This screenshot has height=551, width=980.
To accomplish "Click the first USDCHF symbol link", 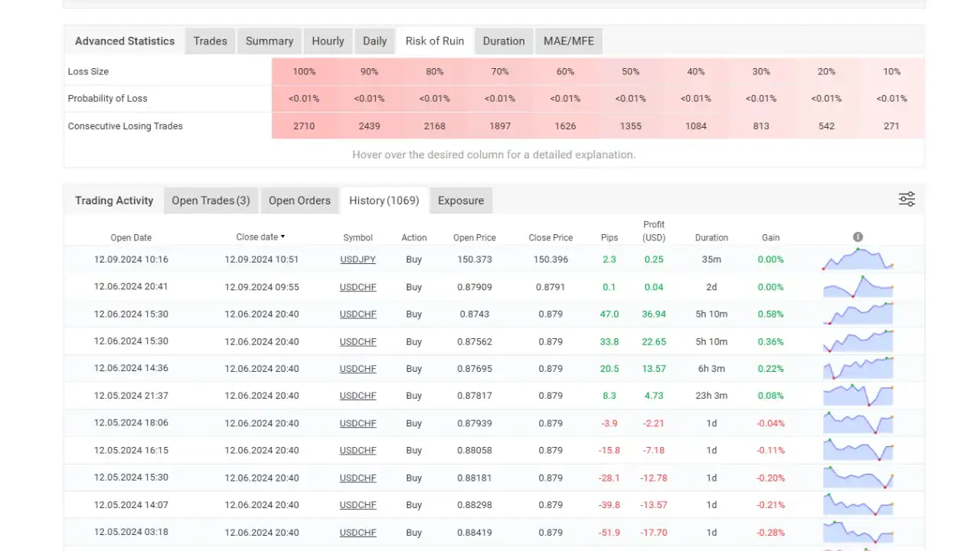I will point(358,287).
